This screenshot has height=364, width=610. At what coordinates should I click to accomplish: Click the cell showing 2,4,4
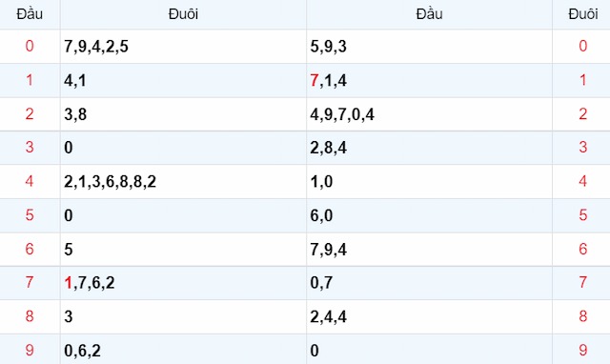(429, 316)
